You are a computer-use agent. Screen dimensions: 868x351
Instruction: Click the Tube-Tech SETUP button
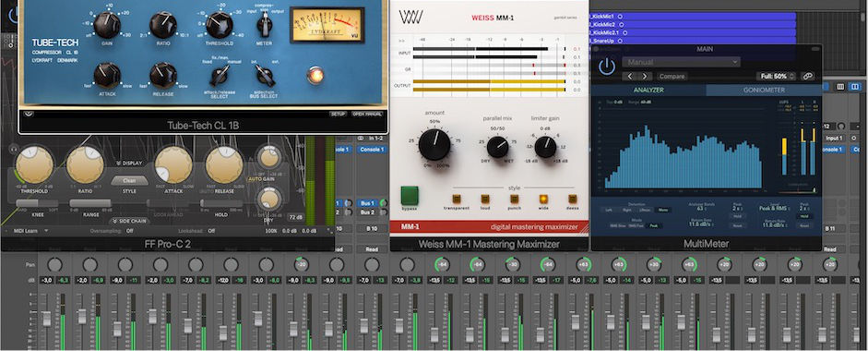tap(338, 114)
